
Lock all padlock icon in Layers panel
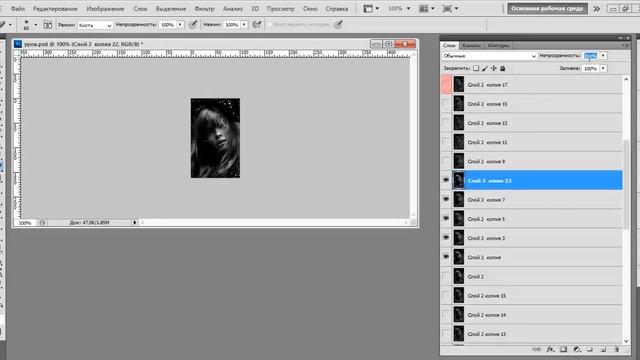pos(503,69)
